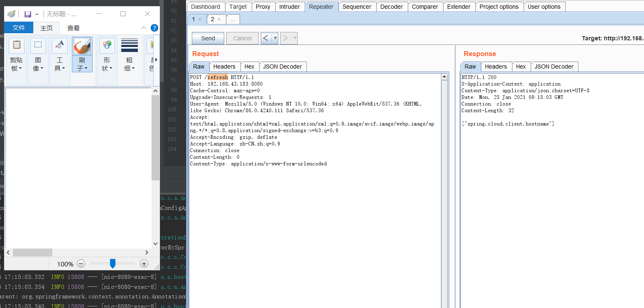Switch Response to Hex view
Viewport: 644px width, 308px height.
(x=521, y=67)
